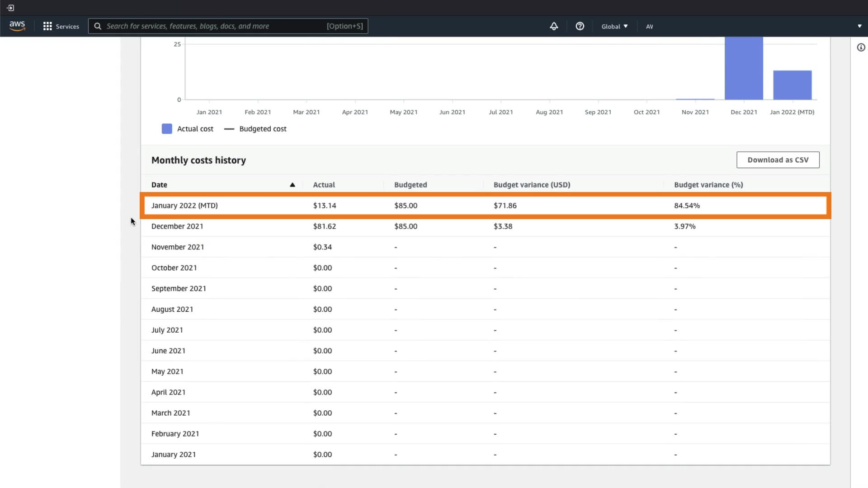The height and width of the screenshot is (488, 868).
Task: Click the Actual cost legend swatch
Action: (167, 129)
